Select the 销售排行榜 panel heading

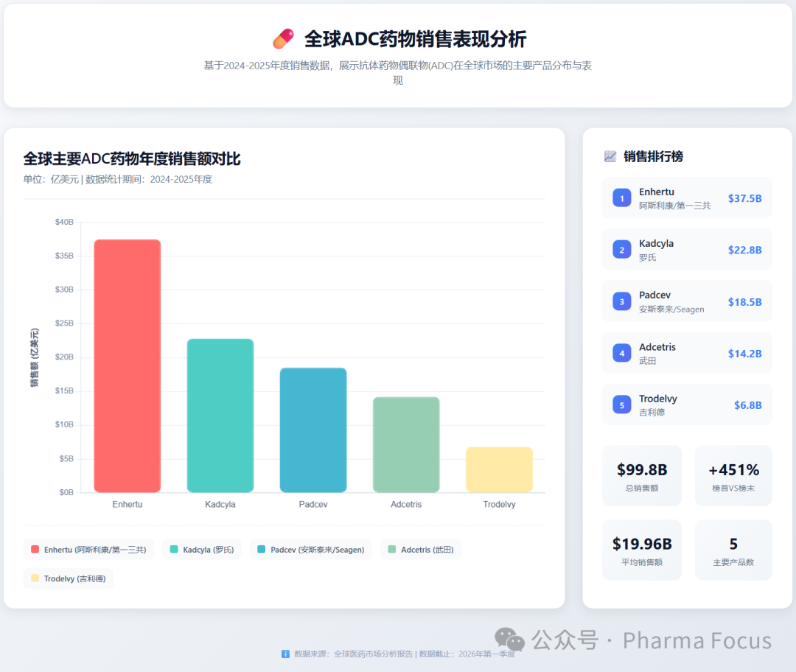(652, 156)
